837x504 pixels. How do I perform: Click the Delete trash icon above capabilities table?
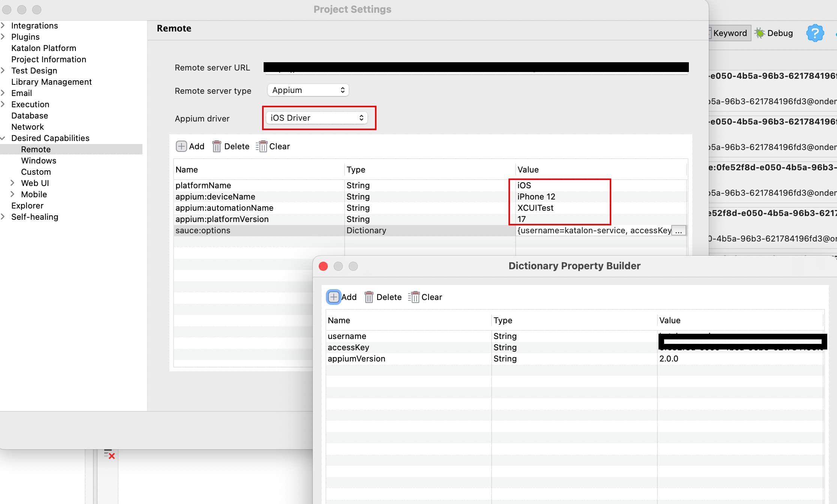pos(217,146)
